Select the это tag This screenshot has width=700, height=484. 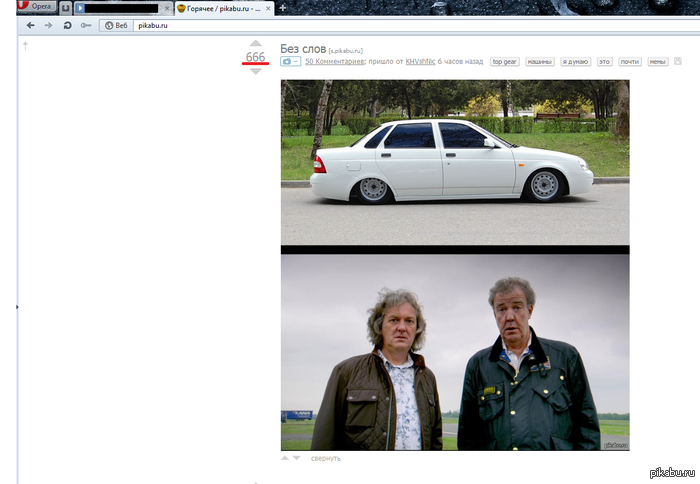click(604, 62)
